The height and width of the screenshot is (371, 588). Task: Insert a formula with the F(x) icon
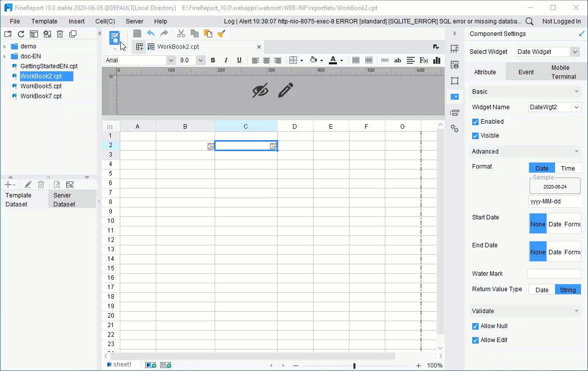click(424, 60)
